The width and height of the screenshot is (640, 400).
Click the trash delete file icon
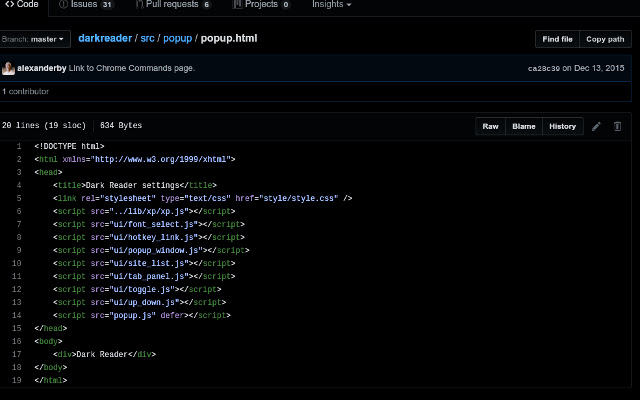(617, 126)
